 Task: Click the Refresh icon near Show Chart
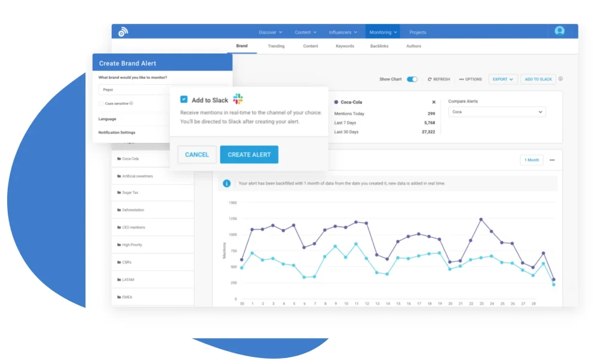(430, 78)
